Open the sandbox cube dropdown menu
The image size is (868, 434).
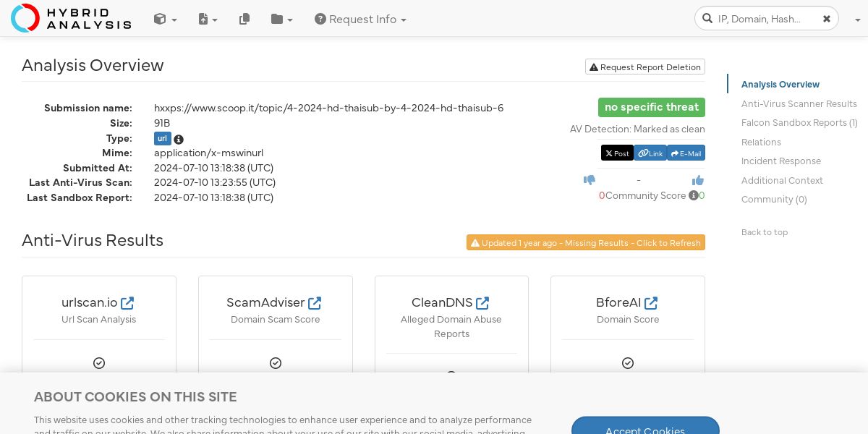pos(165,20)
